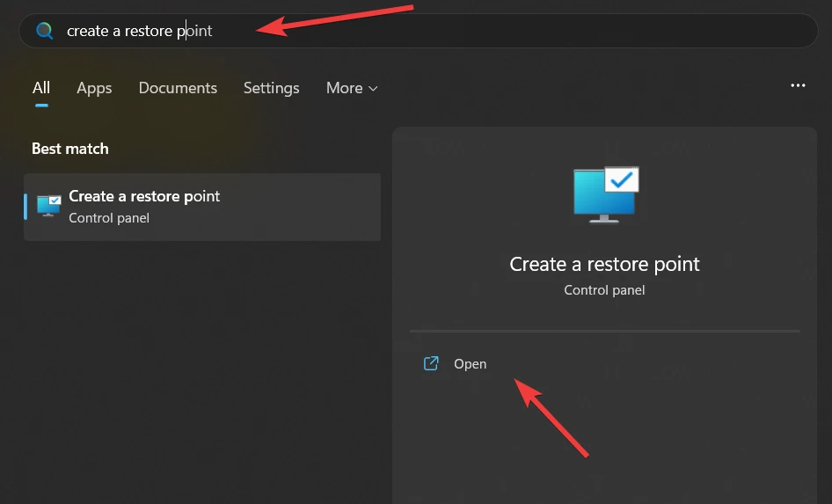
Task: Select the "Create a restore point" best match result
Action: 202,207
